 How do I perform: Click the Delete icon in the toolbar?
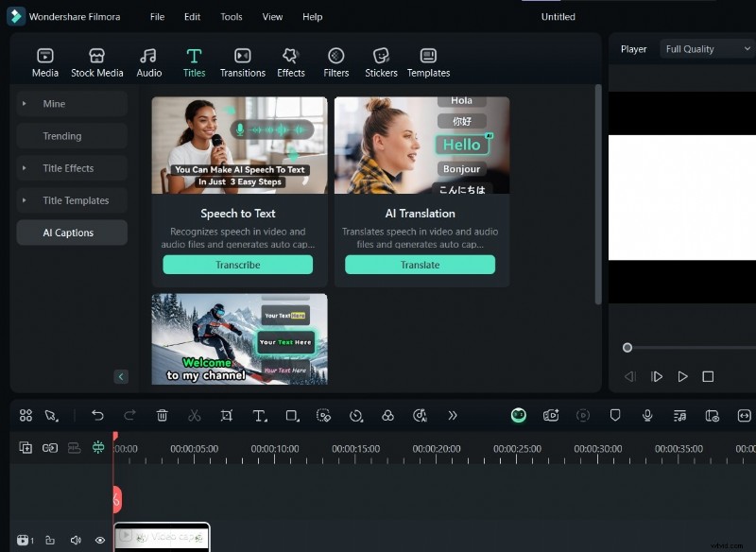[163, 416]
